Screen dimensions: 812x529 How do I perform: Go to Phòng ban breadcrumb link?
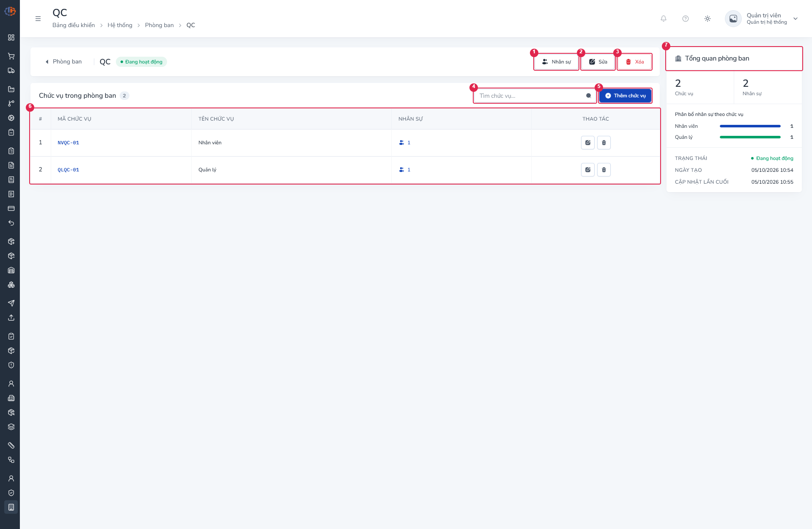coord(159,25)
